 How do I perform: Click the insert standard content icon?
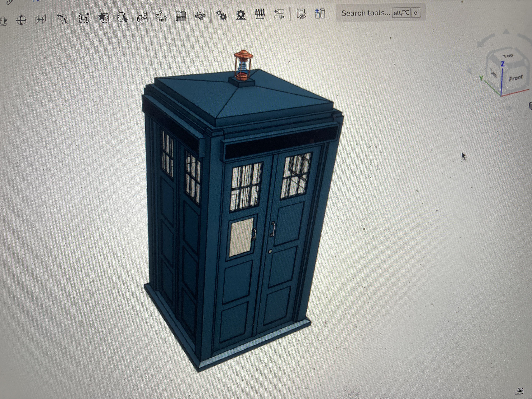(320, 13)
